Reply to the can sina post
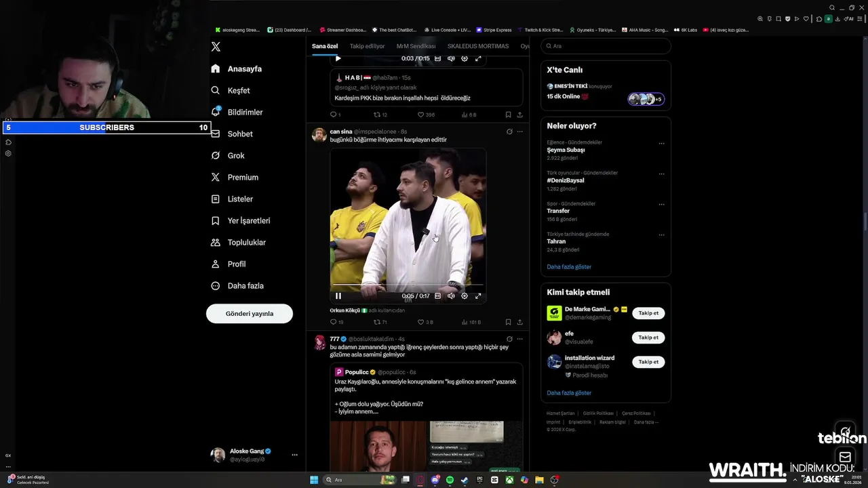The image size is (868, 488). [336, 322]
